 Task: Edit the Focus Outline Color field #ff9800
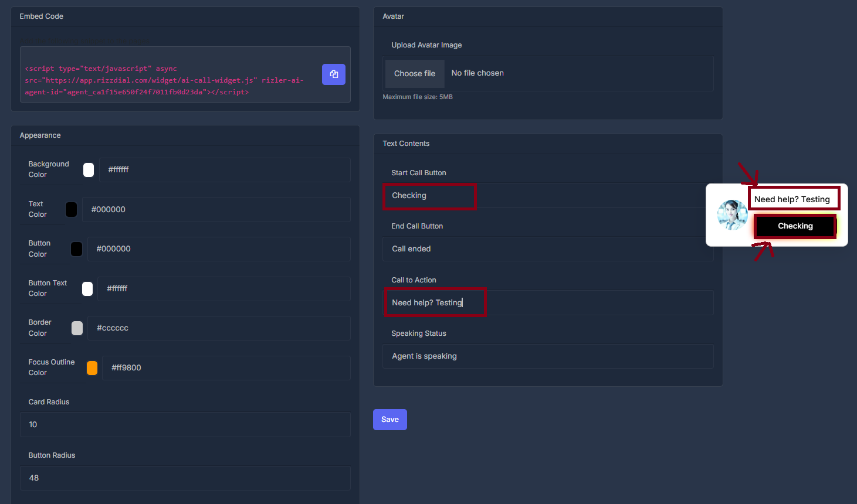tap(226, 368)
